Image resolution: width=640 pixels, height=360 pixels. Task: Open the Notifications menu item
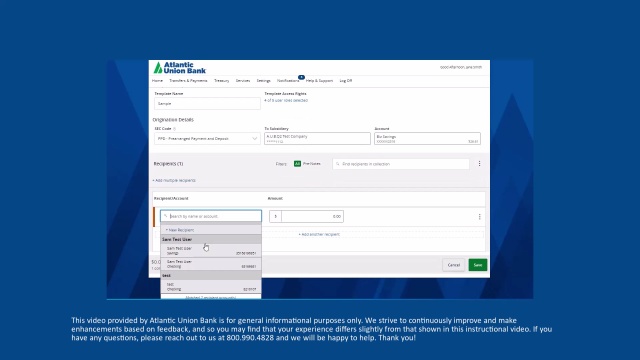tap(288, 81)
